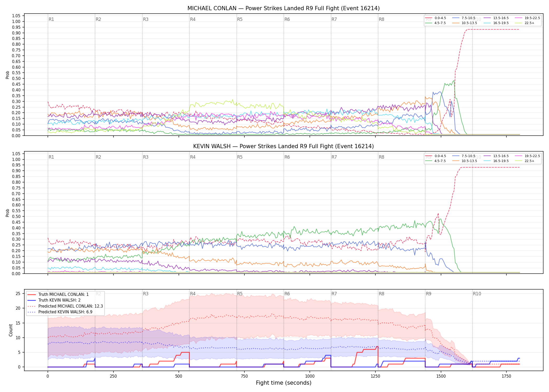
Task: Click the 750 tick label on time axis
Action: pos(244,376)
